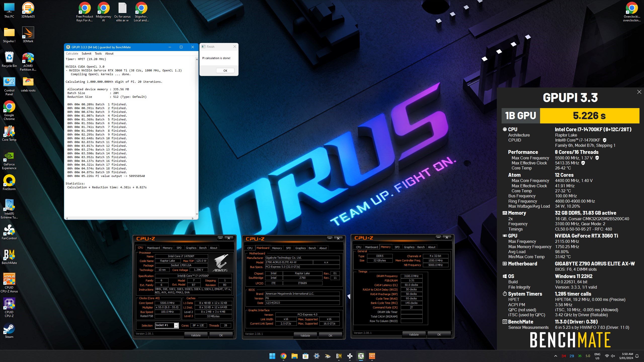
Task: Open Oc for aorus elite text file
Action: (x=122, y=12)
